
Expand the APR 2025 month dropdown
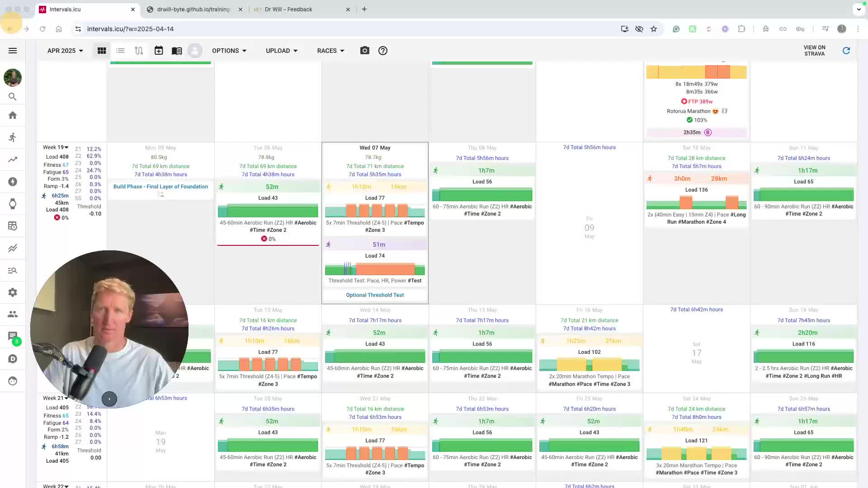[x=65, y=51]
